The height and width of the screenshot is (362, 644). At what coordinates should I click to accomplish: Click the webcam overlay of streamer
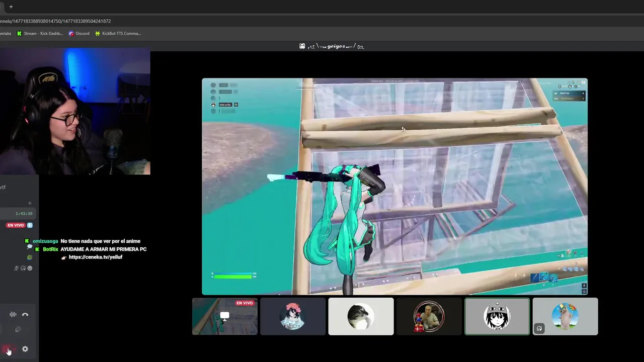tap(75, 112)
